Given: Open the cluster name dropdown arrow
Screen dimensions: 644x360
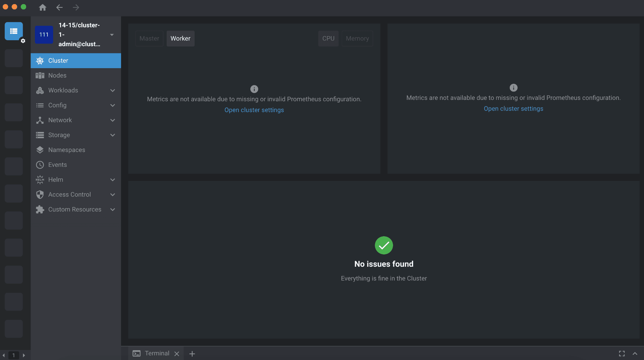Looking at the screenshot, I should [112, 35].
